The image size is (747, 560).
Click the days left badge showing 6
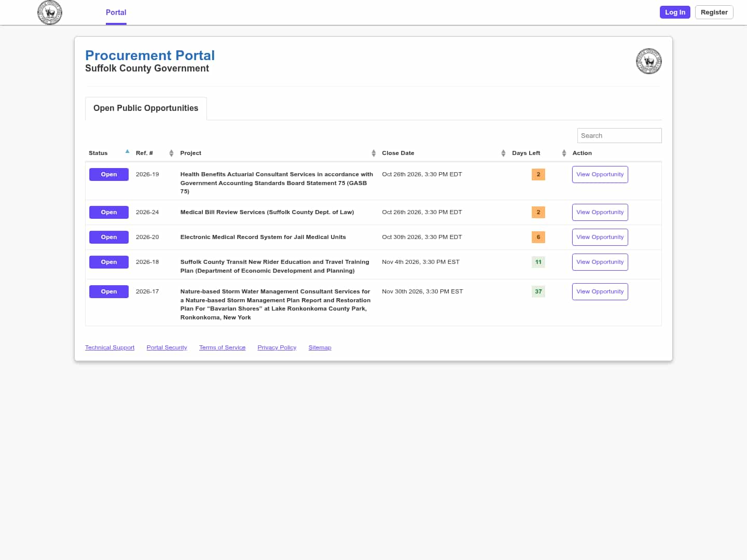pyautogui.click(x=538, y=237)
